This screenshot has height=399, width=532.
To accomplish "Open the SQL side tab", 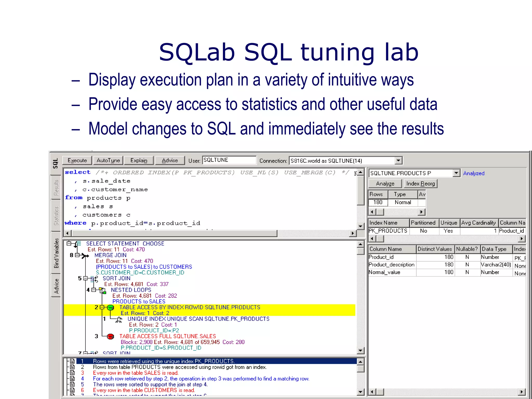I will coord(55,163).
